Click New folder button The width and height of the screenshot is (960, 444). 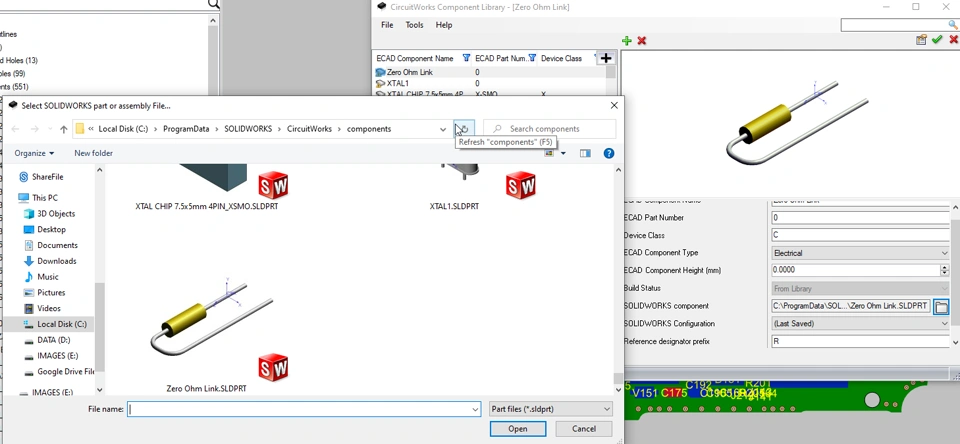click(94, 153)
